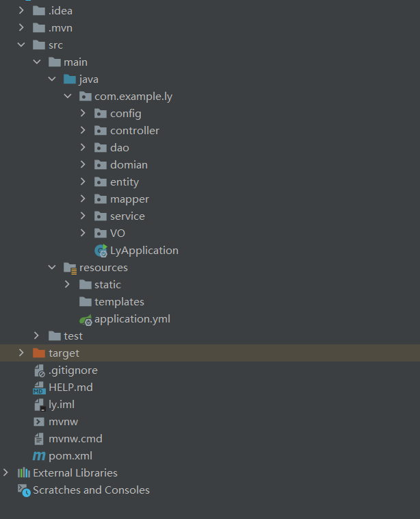This screenshot has height=519, width=420.
Task: Click the test folder icon
Action: coord(55,336)
